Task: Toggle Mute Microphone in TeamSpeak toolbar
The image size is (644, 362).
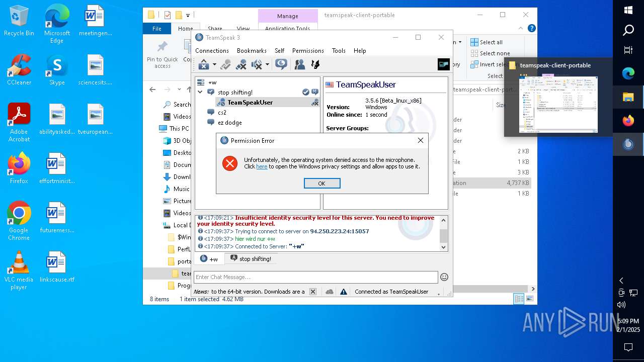Action: click(241, 64)
